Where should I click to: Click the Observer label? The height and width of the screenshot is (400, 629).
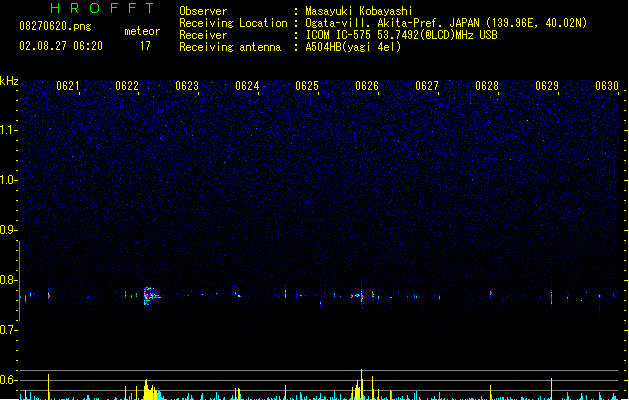[203, 11]
